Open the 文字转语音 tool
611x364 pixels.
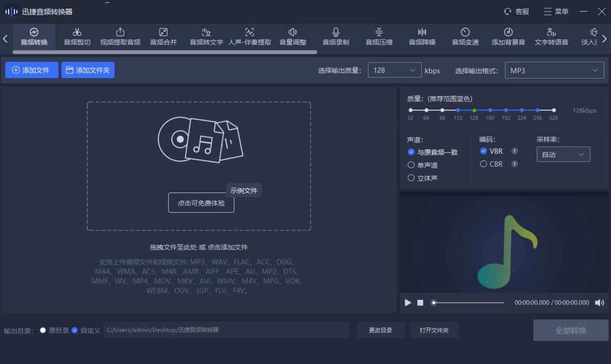(551, 37)
